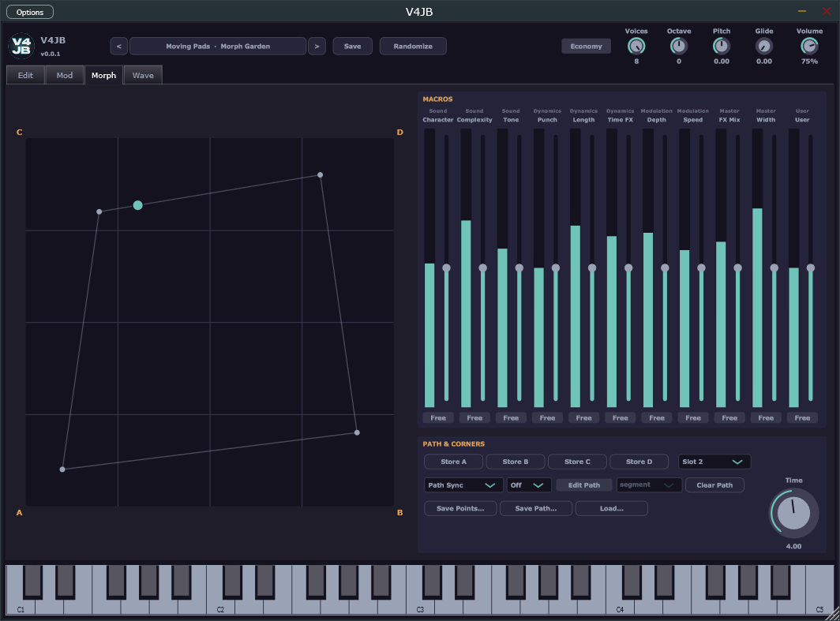Play the C4 piano key
This screenshot has height=621, width=840.
620,605
